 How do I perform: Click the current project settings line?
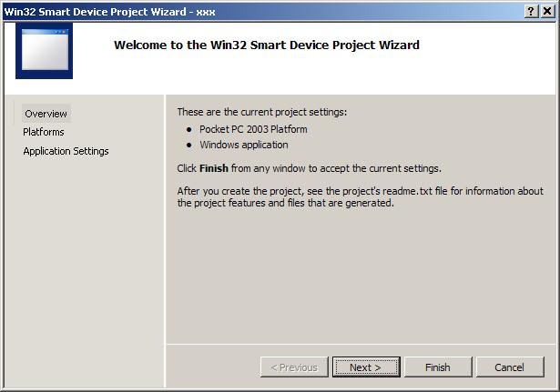(x=261, y=112)
